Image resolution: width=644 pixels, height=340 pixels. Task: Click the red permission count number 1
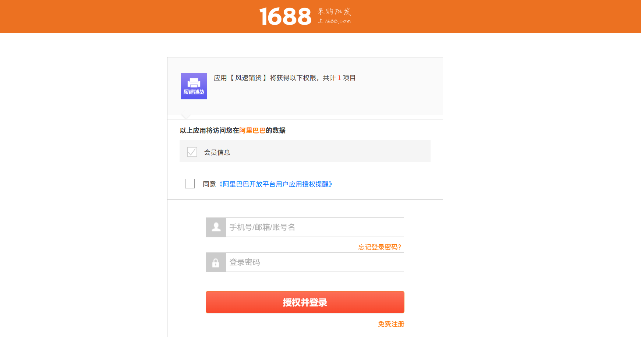click(339, 78)
